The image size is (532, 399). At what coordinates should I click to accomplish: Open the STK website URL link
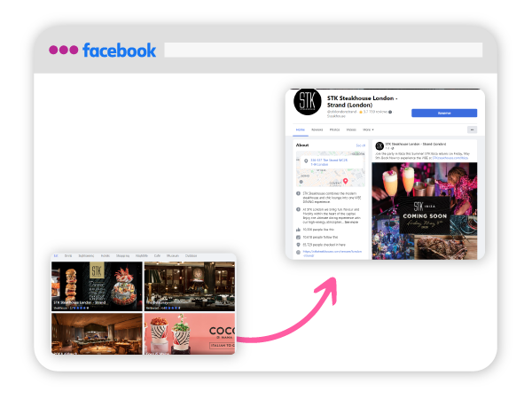332,254
